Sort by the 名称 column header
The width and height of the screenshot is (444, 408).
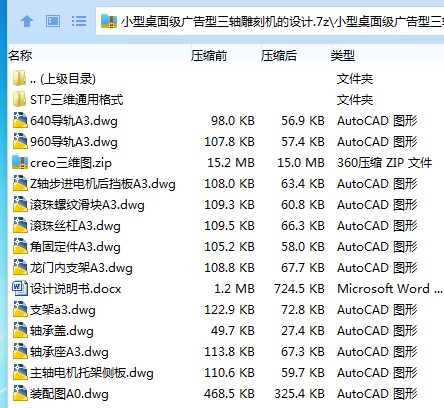pos(20,55)
